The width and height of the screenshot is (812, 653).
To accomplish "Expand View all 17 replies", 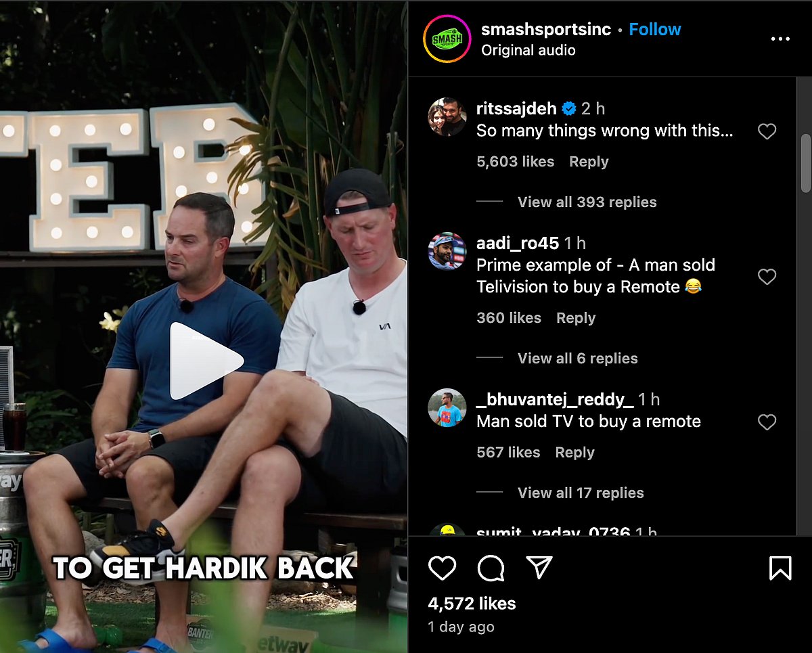I will click(581, 493).
